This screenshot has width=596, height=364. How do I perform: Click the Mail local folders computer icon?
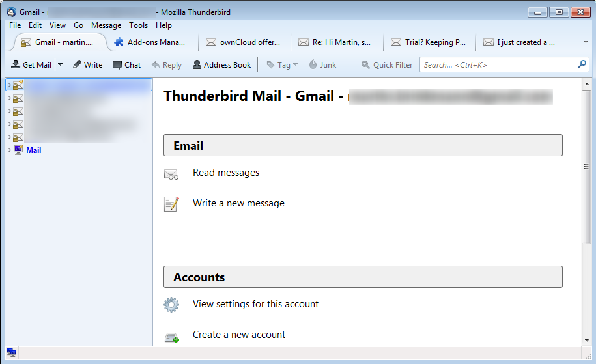coord(18,150)
